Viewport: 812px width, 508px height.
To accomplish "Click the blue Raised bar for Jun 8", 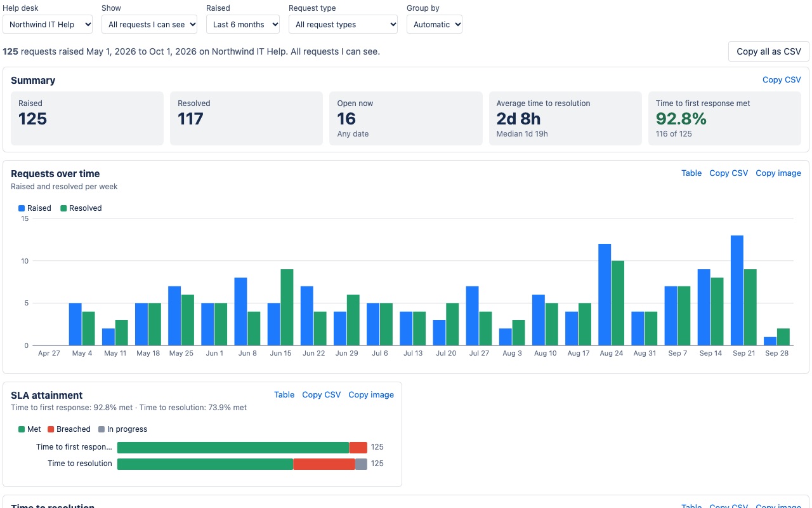I will 240,312.
